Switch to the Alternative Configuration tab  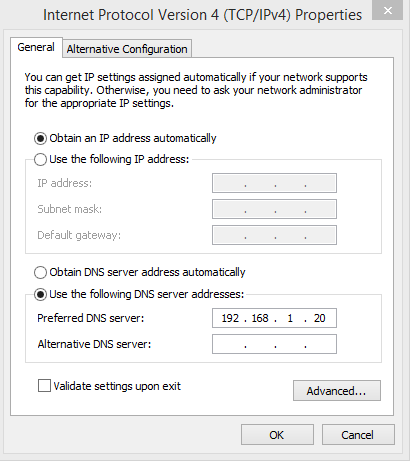click(127, 49)
